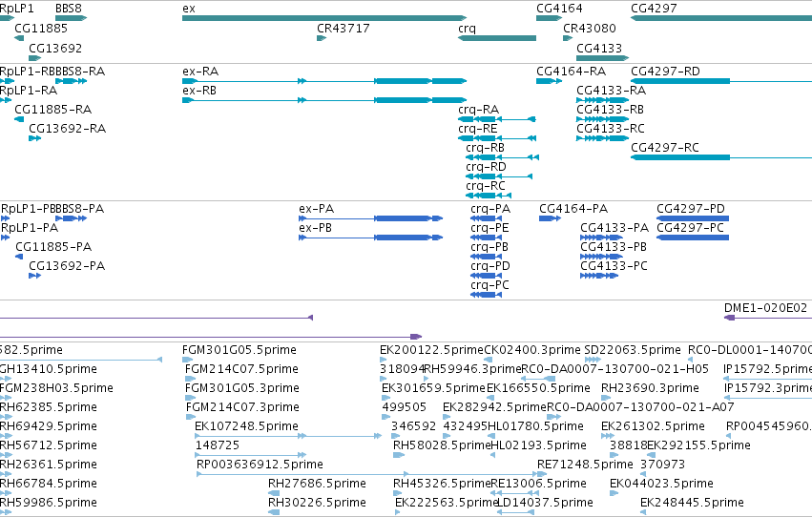Viewport: 812px width, 517px height.
Task: Click the crq-RE transcript label
Action: [478, 129]
